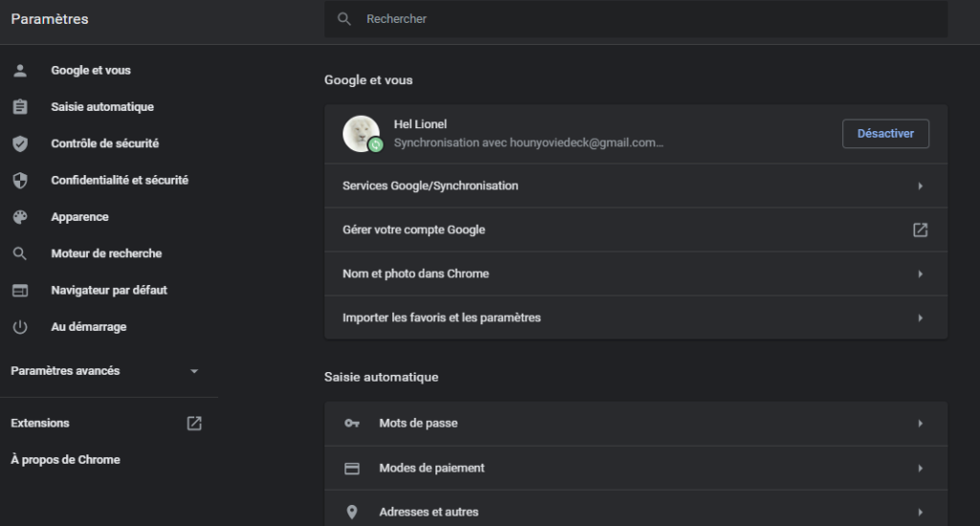Select Saisie automatique in the sidebar

[102, 107]
